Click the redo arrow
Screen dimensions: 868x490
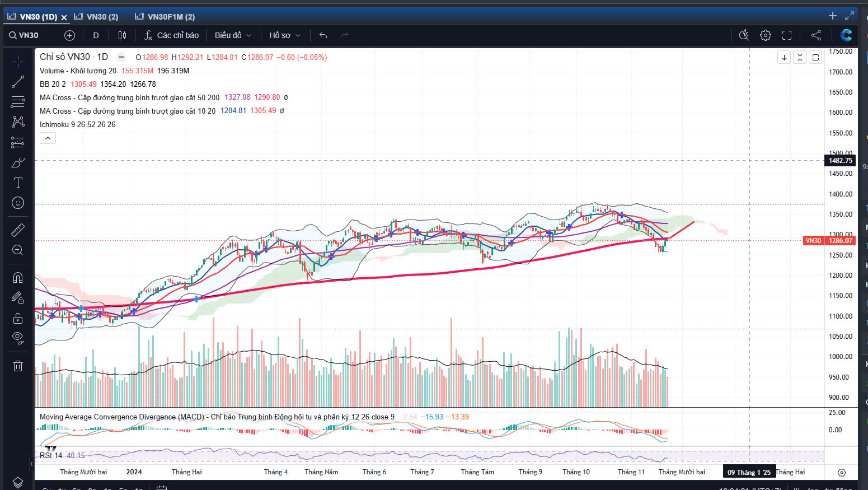pos(344,35)
